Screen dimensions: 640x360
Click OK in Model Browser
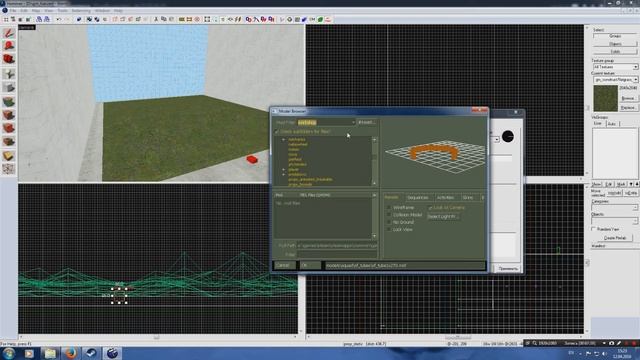310,265
